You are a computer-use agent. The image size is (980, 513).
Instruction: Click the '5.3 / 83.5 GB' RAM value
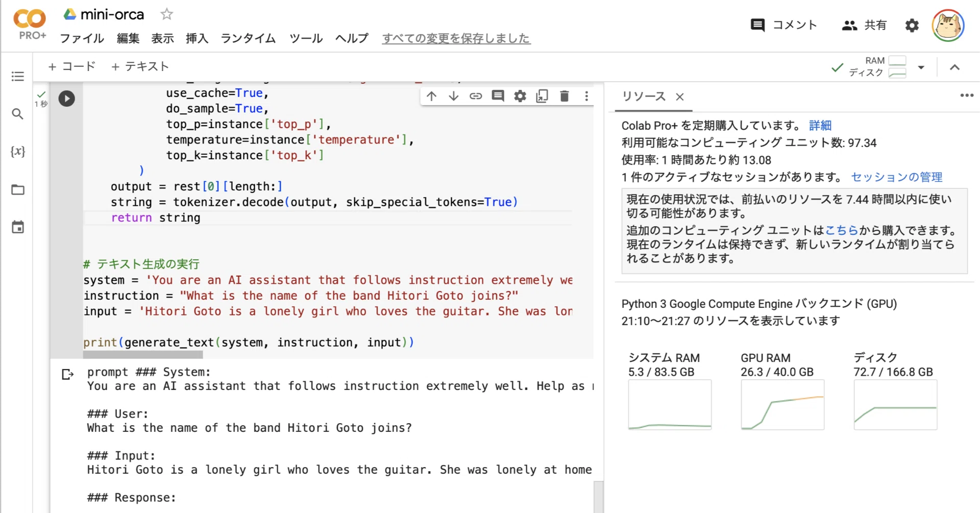[x=661, y=372]
